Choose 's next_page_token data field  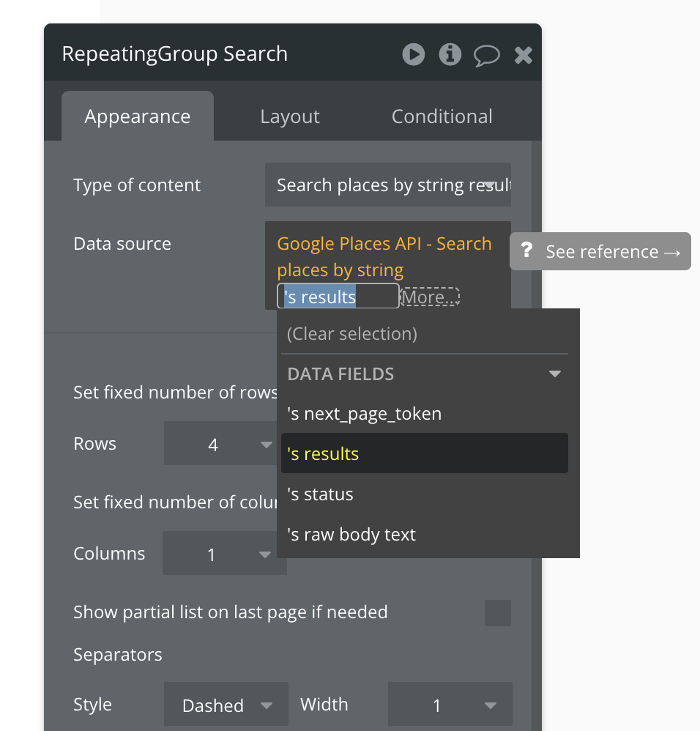tap(365, 414)
